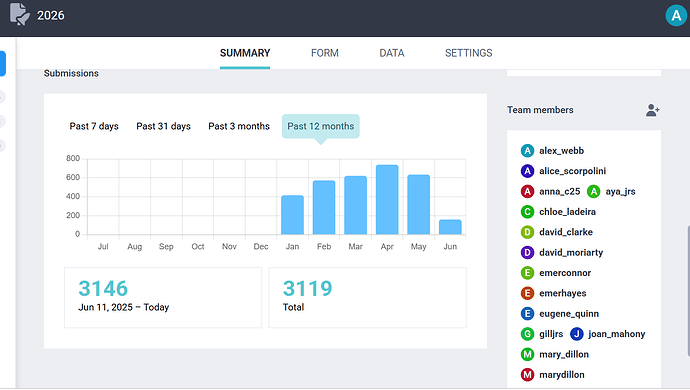Click the alex_webb username
The width and height of the screenshot is (690, 390).
tap(562, 151)
